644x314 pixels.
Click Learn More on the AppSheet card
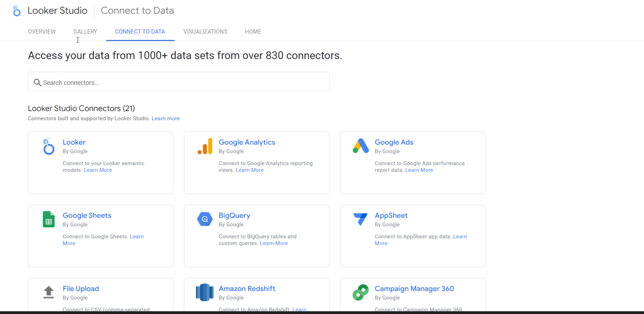460,236
